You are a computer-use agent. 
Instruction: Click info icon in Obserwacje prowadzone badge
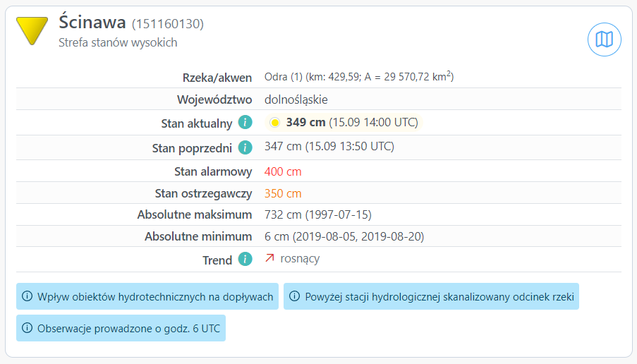[28, 328]
